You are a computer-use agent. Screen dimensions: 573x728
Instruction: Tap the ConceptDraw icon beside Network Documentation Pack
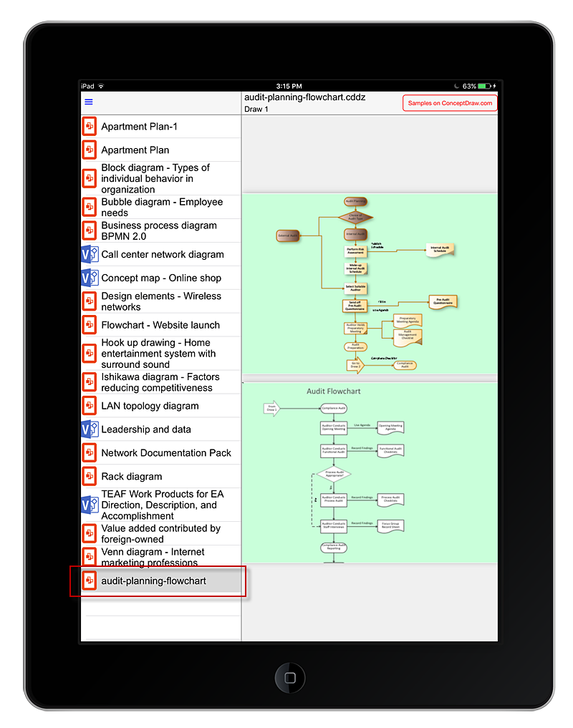tap(89, 452)
